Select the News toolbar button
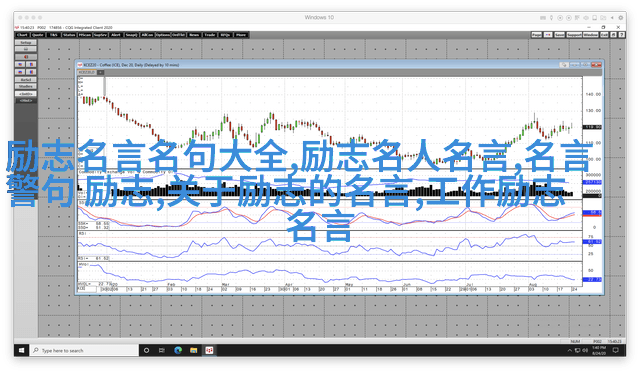Screen dimensions: 640x373 [x=194, y=35]
